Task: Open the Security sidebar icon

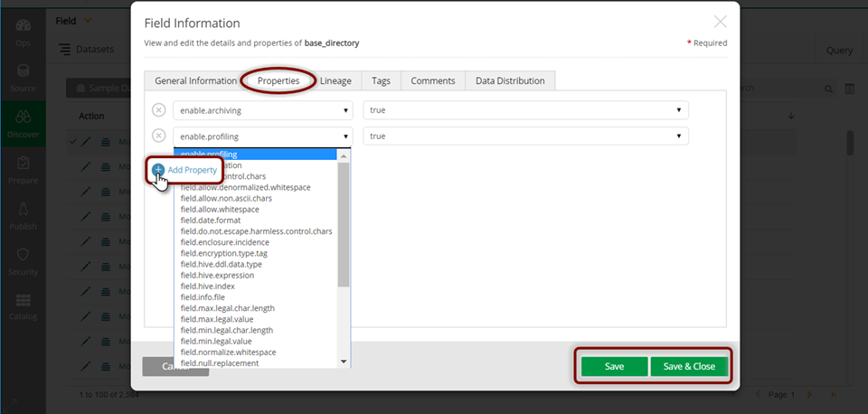Action: coord(23,260)
